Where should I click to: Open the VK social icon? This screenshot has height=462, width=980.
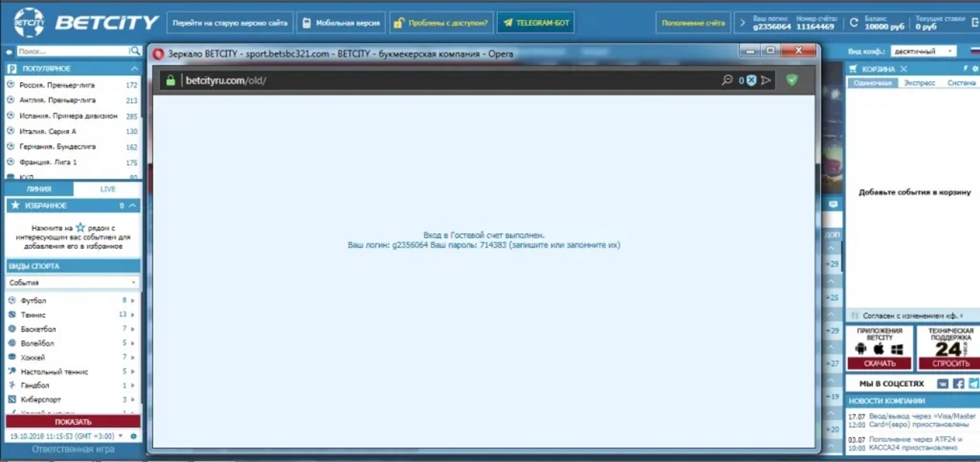pyautogui.click(x=943, y=384)
